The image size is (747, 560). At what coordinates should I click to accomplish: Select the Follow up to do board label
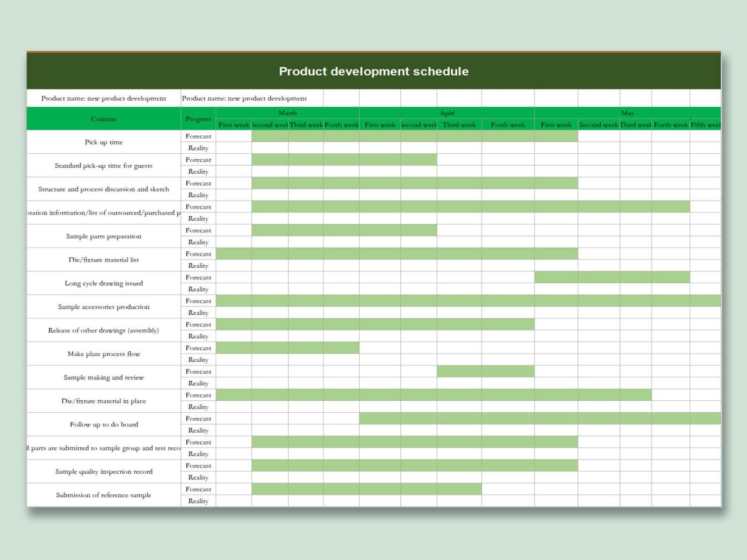click(x=103, y=424)
